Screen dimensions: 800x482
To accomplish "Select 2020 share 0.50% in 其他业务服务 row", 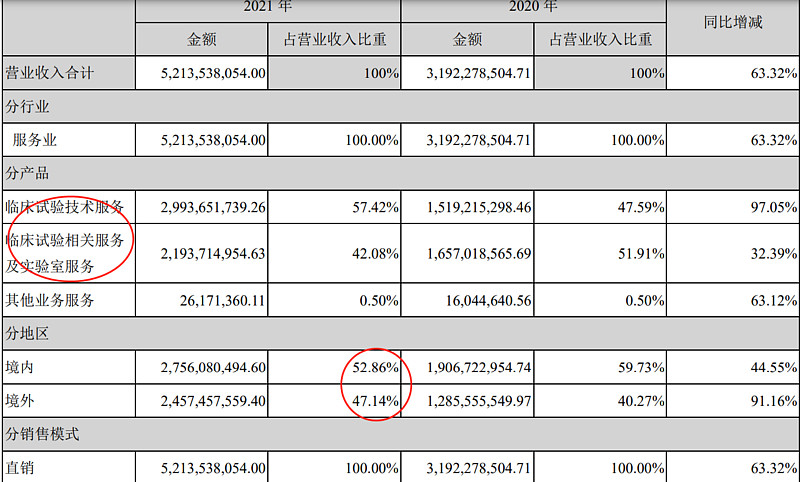I will tap(645, 301).
